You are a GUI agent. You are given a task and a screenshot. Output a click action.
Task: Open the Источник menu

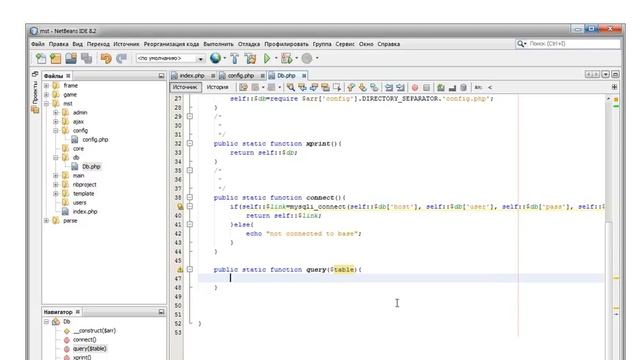pos(126,44)
